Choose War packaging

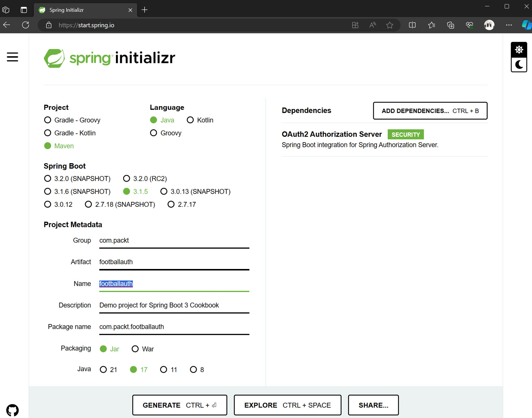click(143, 349)
